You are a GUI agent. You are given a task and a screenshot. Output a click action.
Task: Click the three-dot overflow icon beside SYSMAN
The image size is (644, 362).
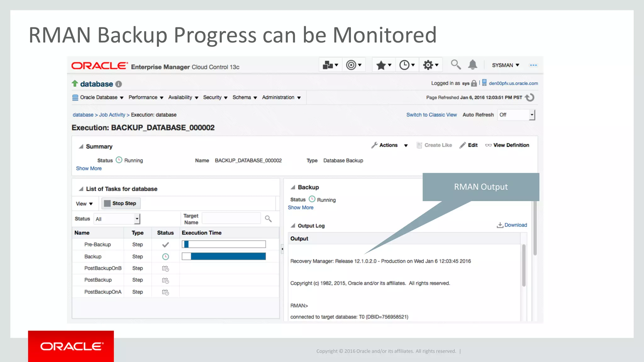click(533, 65)
